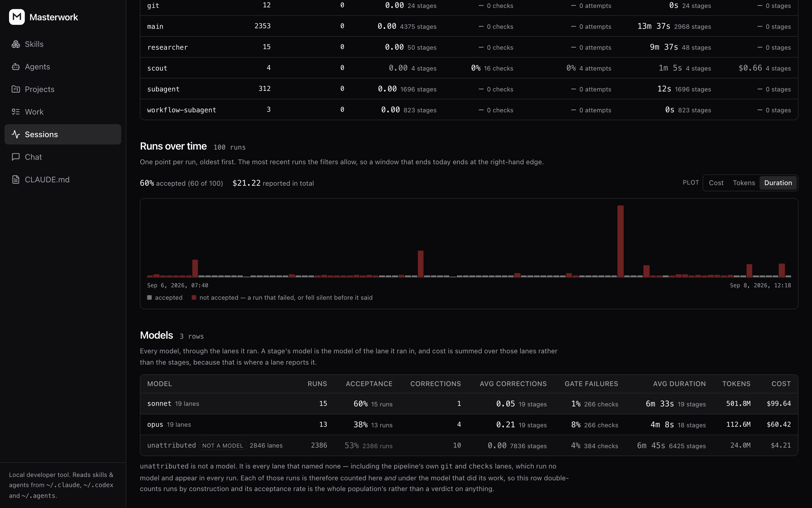Click the Work checklist icon

pyautogui.click(x=16, y=111)
